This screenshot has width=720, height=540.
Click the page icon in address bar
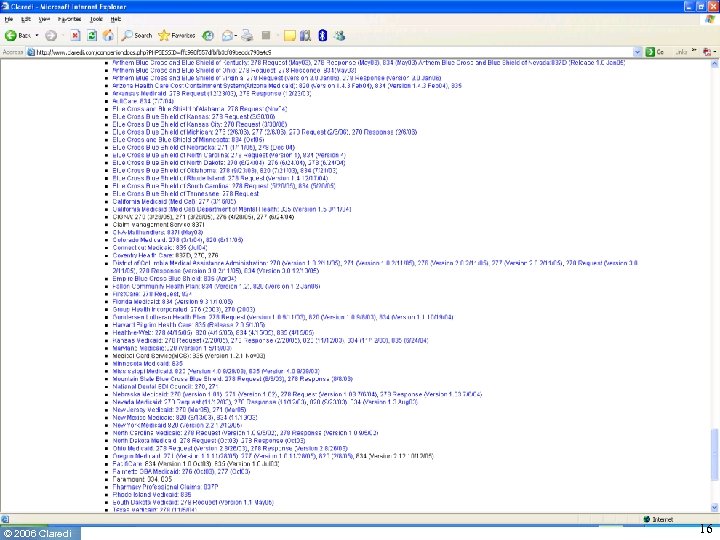click(x=31, y=52)
